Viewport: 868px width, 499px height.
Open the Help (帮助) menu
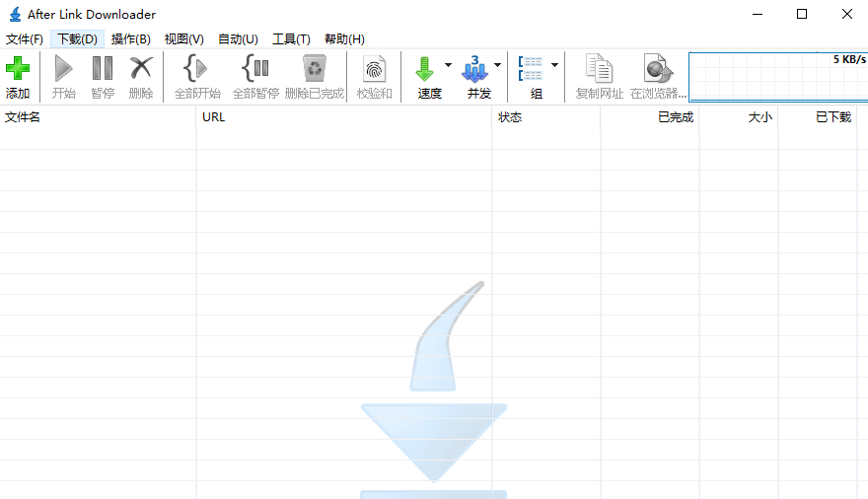(x=344, y=39)
